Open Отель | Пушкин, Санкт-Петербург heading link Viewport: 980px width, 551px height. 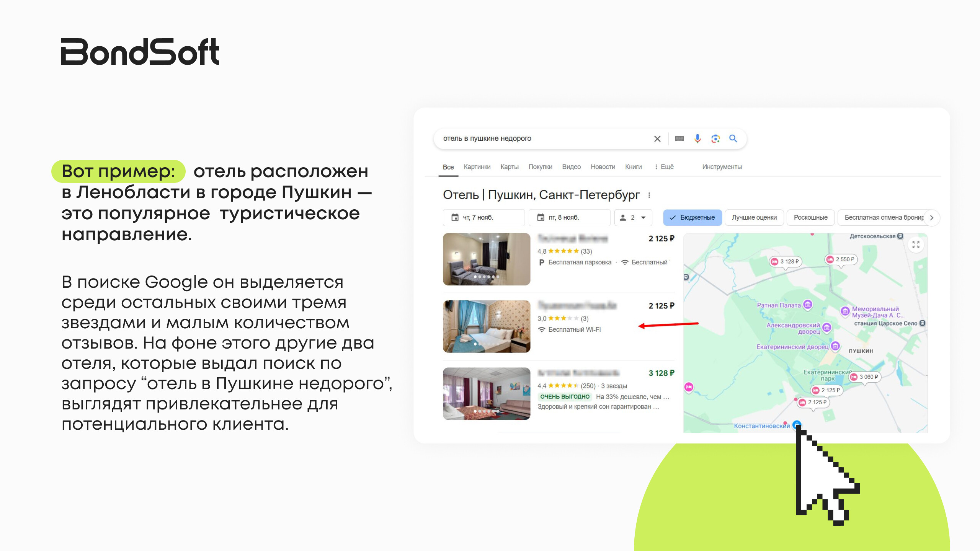pos(541,195)
